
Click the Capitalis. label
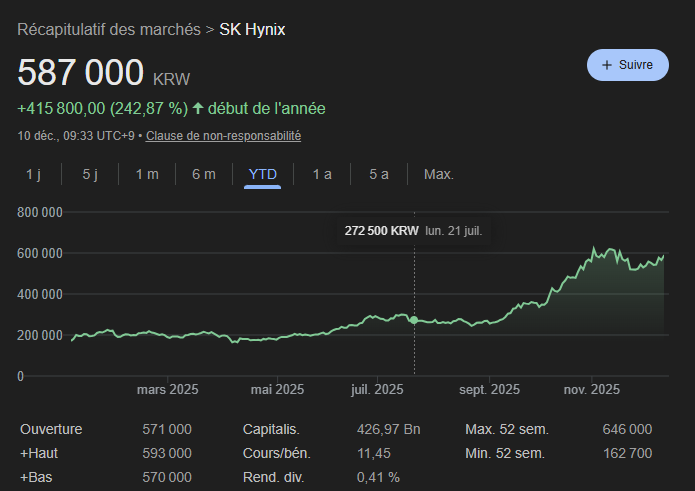coord(271,429)
